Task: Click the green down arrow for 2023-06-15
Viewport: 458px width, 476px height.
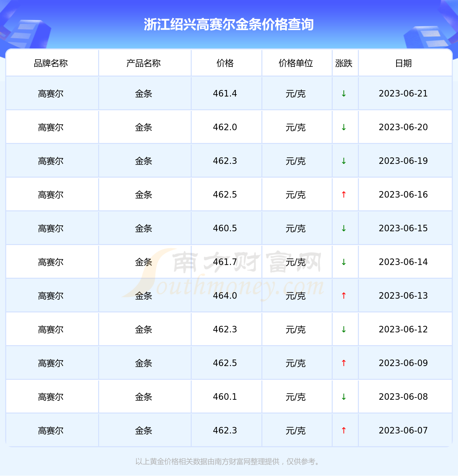Action: pos(343,228)
